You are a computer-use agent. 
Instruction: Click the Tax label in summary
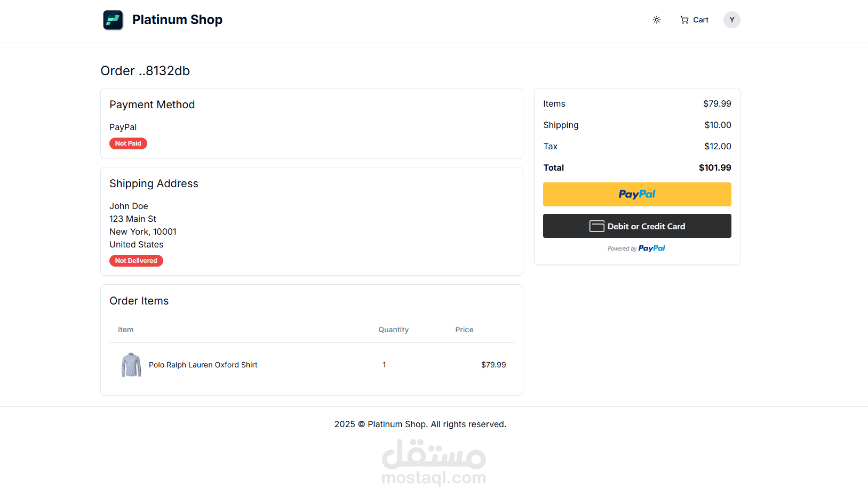[x=551, y=146]
